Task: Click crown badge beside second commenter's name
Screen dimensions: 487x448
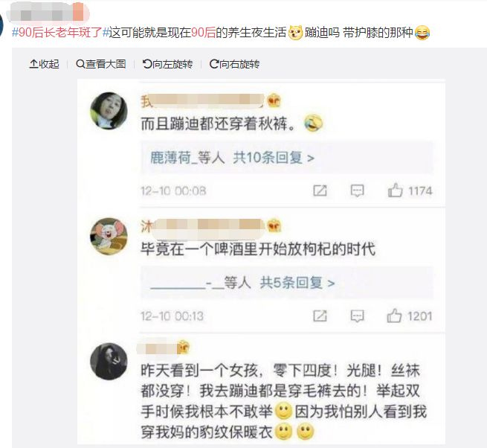Action: pos(274,225)
